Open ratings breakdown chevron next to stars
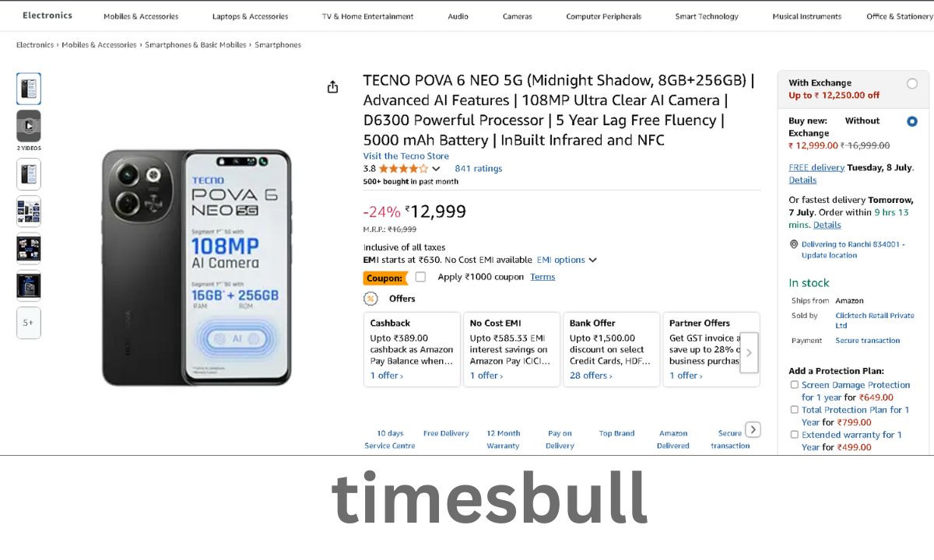Viewport: 934px width, 560px height. click(x=436, y=169)
